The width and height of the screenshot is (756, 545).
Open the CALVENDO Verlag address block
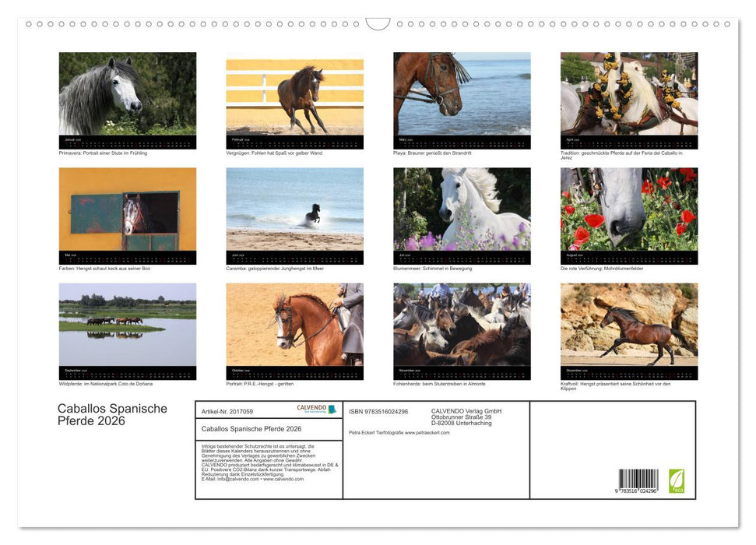pyautogui.click(x=466, y=415)
